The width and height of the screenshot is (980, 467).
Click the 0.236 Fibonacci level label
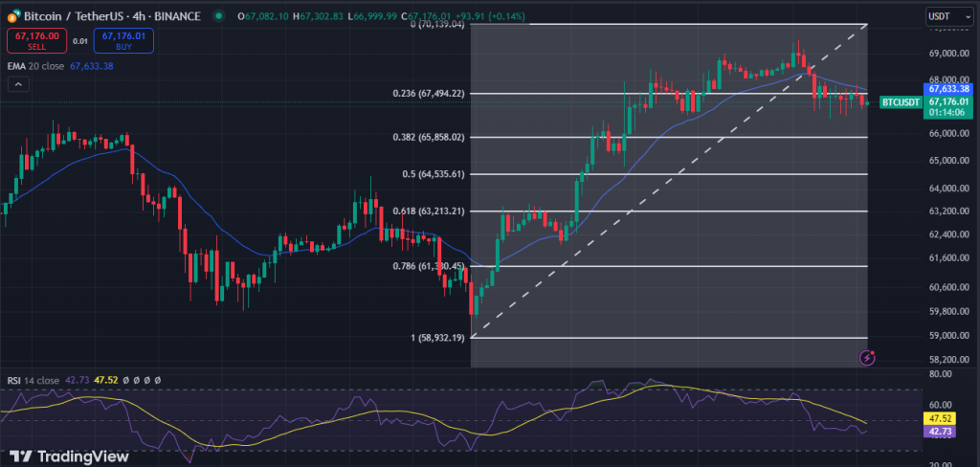(428, 93)
